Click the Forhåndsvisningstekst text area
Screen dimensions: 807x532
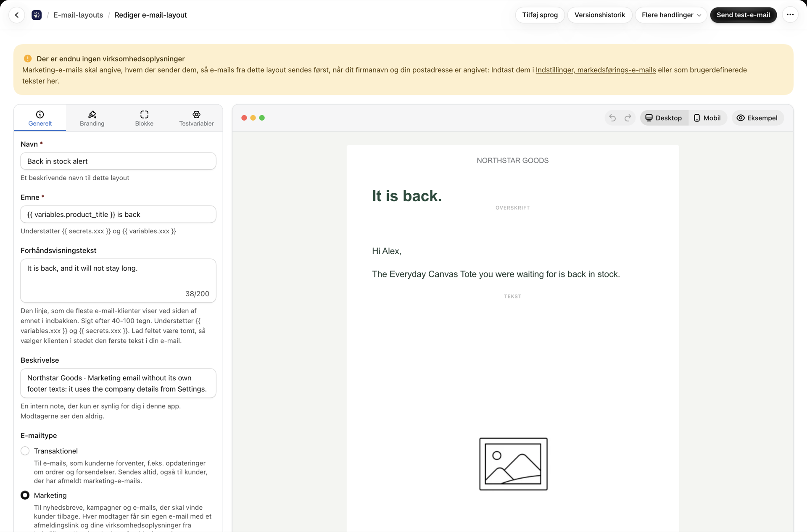coord(118,281)
